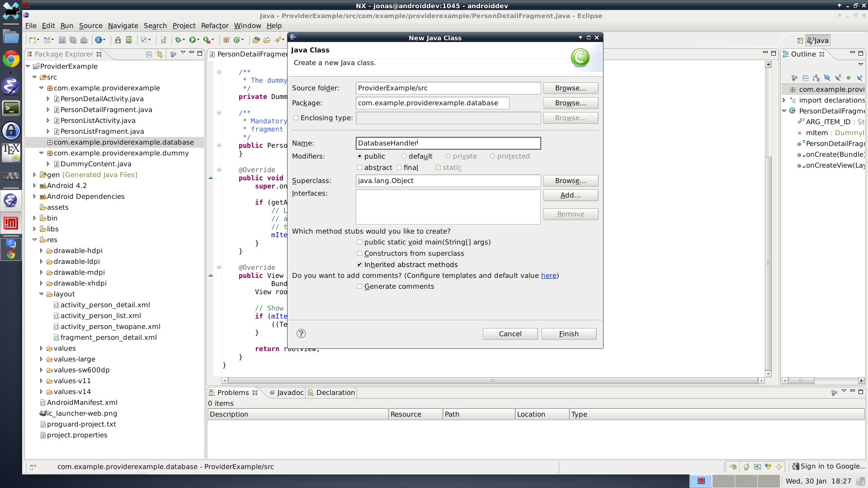Open the Refactor menu
868x488 pixels.
point(214,26)
